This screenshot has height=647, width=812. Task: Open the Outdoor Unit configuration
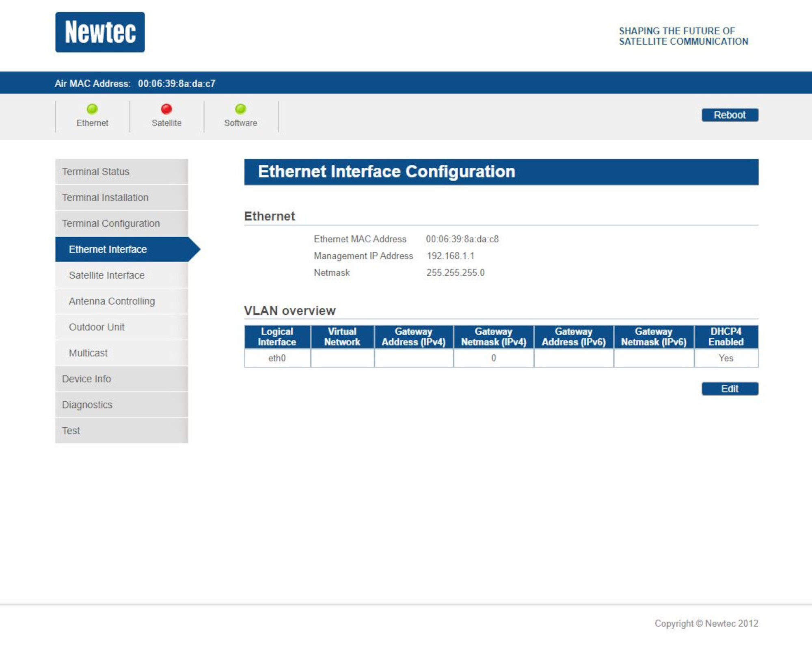coord(97,327)
